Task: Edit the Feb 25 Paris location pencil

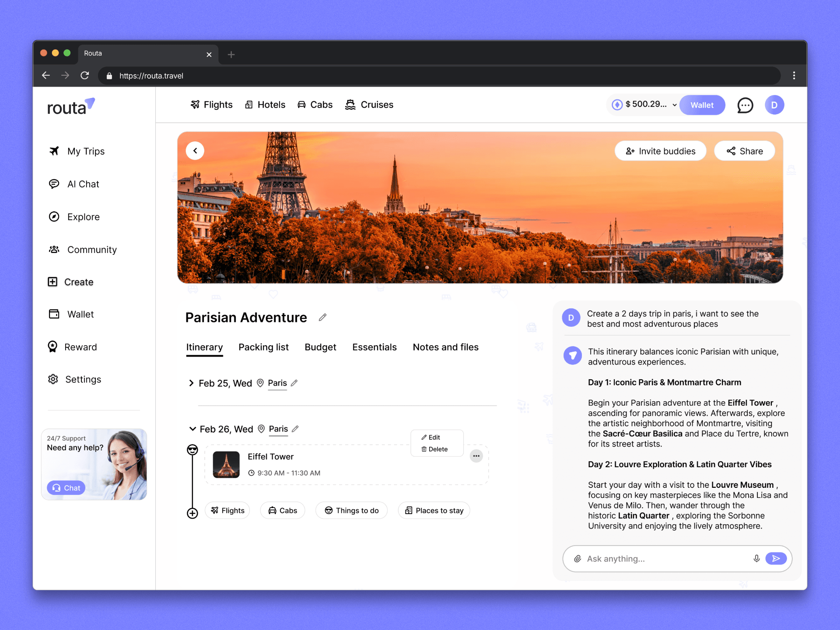Action: [x=294, y=383]
